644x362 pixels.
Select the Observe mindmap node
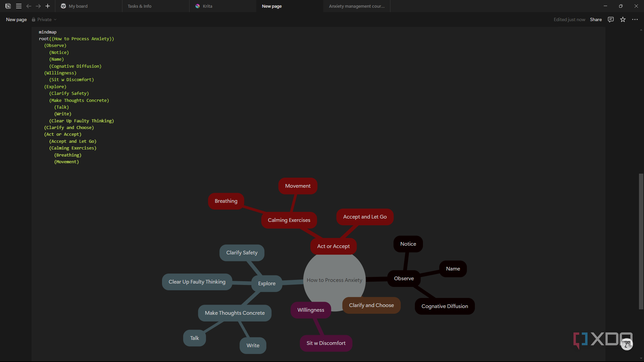404,279
